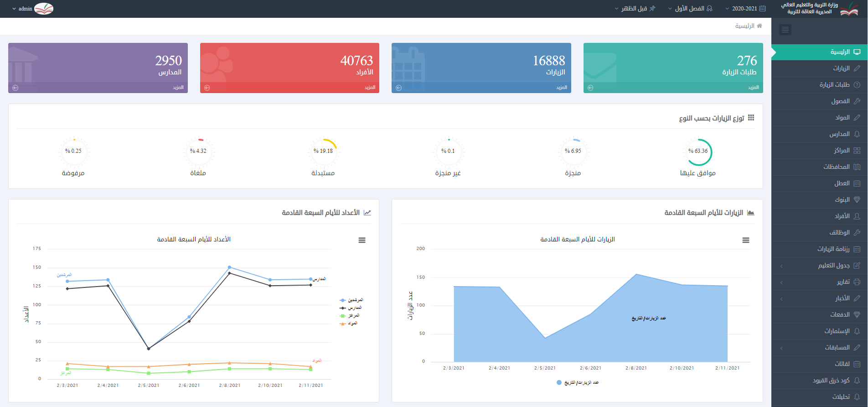Click the wrench icon beside الوظائف
Viewport: 868px width, 407px height.
tap(857, 233)
